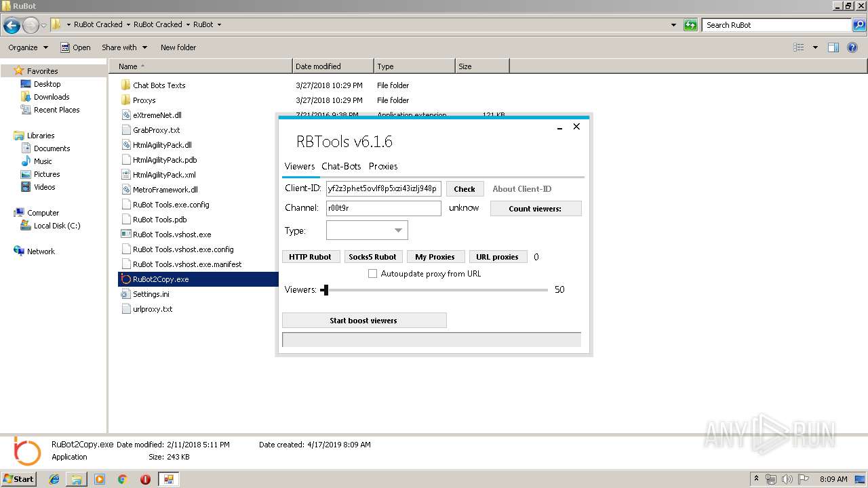
Task: Select the RuBot Tools.vshost.exe icon
Action: click(x=125, y=235)
